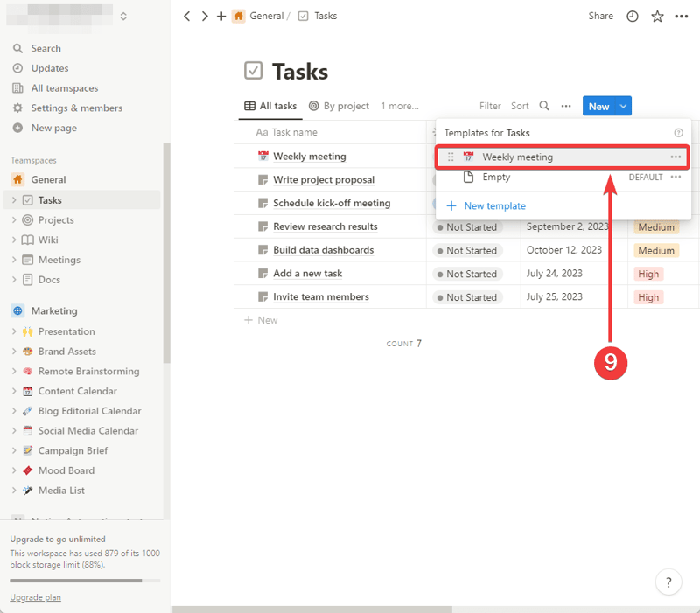Select the Weekly meeting template
The width and height of the screenshot is (700, 613).
517,157
